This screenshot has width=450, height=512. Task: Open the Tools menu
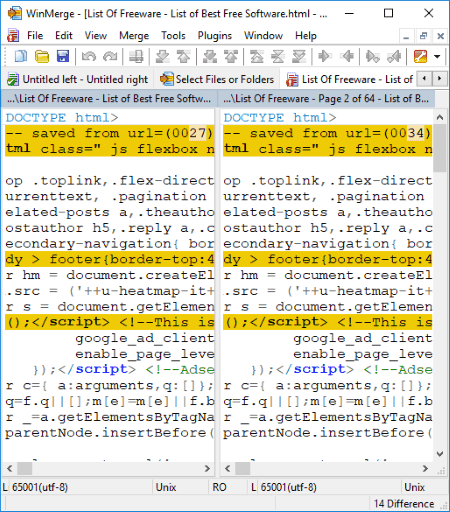tap(173, 35)
